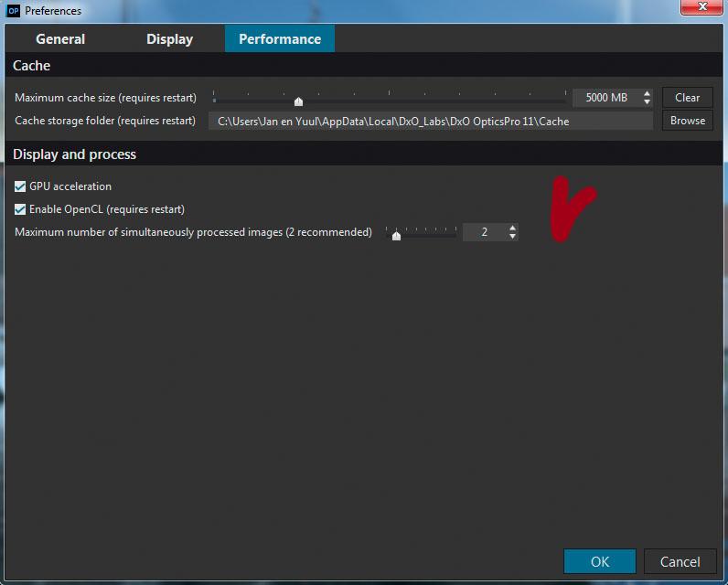Open the Display tab
Screen dimensions: 728x585
point(169,39)
